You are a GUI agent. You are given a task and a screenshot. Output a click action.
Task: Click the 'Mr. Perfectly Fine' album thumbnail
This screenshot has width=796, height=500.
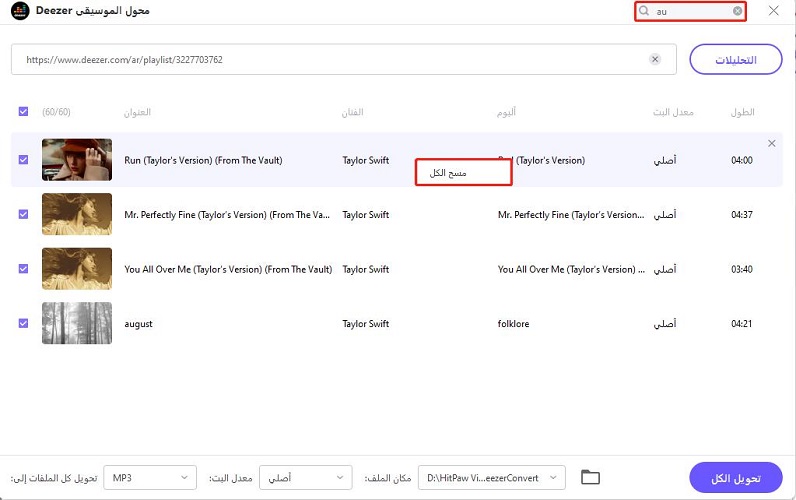pyautogui.click(x=77, y=214)
